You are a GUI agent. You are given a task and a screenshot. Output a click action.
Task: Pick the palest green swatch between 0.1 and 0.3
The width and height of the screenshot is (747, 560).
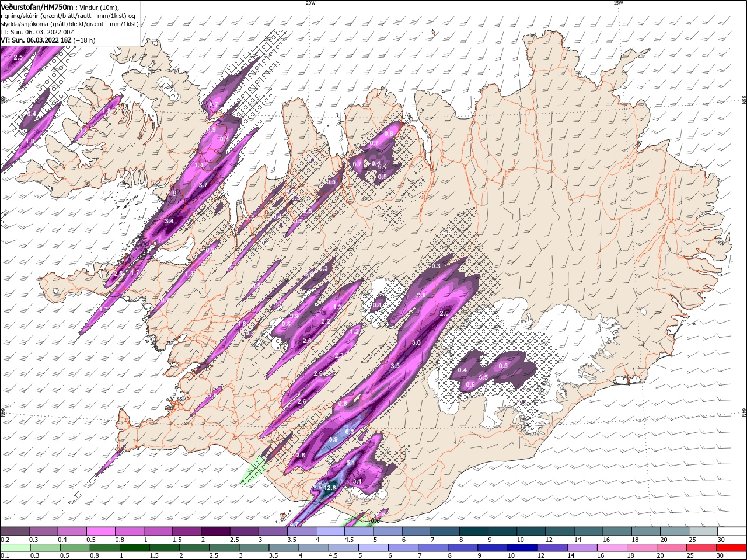15,548
